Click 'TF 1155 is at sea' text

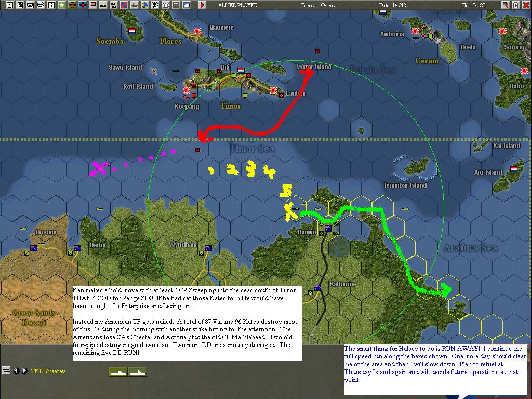click(x=48, y=371)
